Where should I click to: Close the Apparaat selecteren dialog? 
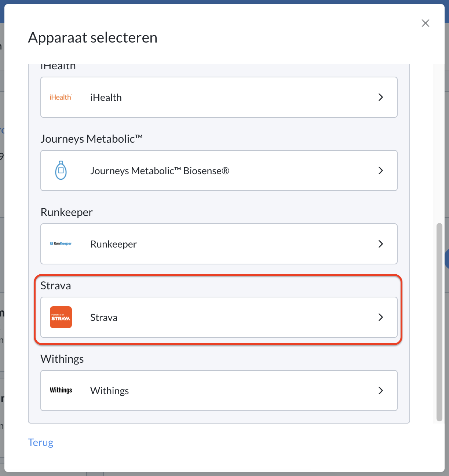[426, 23]
